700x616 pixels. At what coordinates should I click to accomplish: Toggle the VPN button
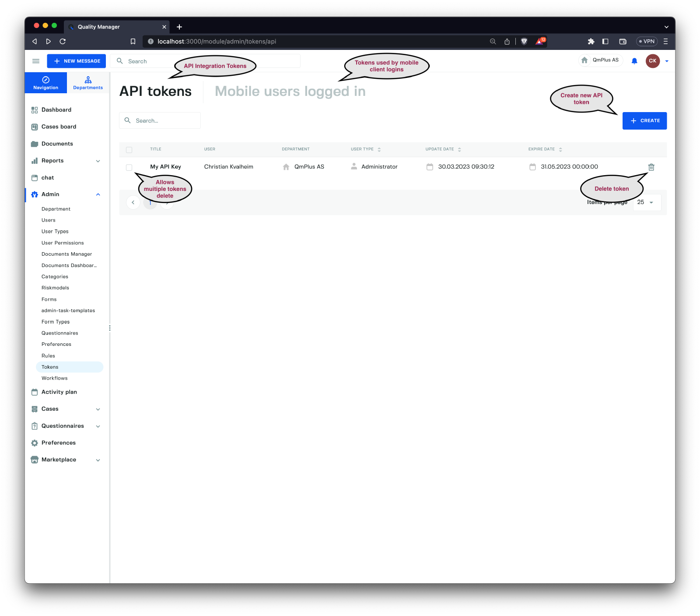click(647, 42)
